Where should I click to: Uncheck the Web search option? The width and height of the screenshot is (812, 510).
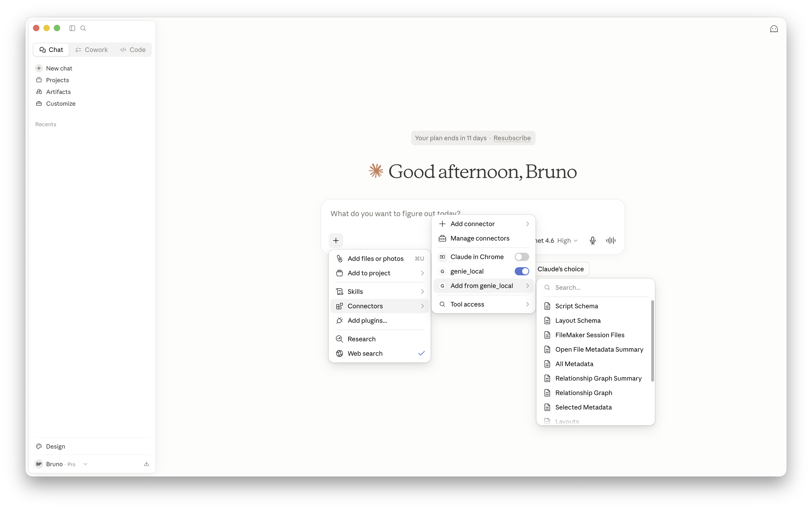click(x=380, y=354)
